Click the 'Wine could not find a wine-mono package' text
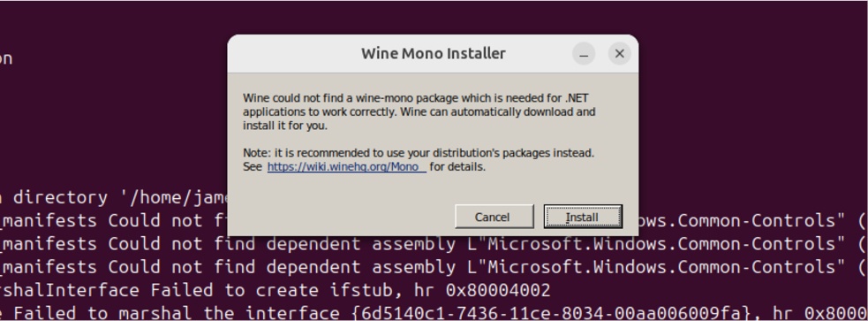Screen dimensions: 868x321 351,98
